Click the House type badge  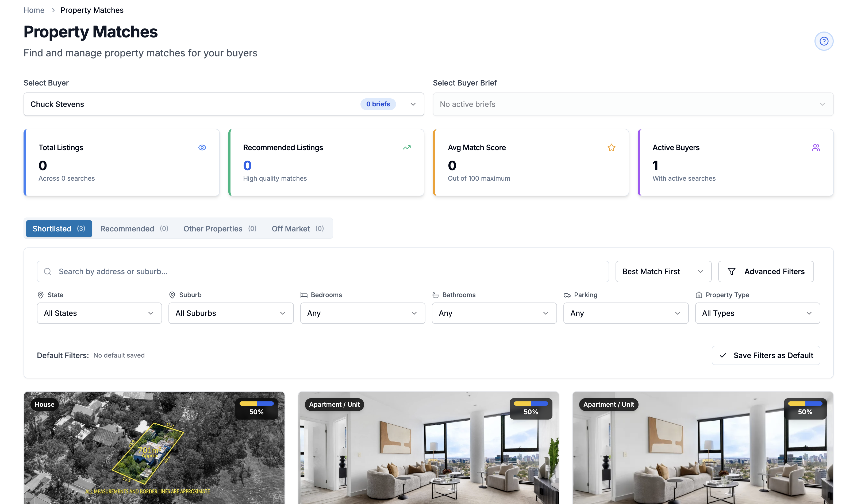pos(44,404)
